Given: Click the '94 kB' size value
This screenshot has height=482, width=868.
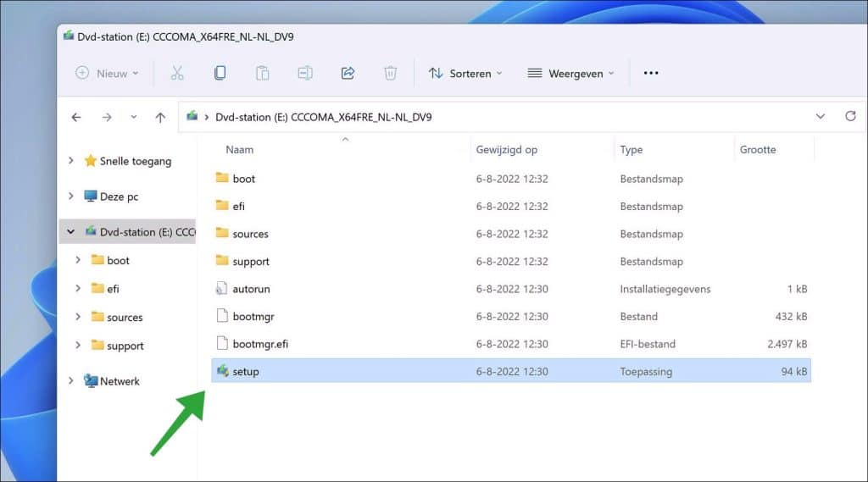Looking at the screenshot, I should [793, 372].
